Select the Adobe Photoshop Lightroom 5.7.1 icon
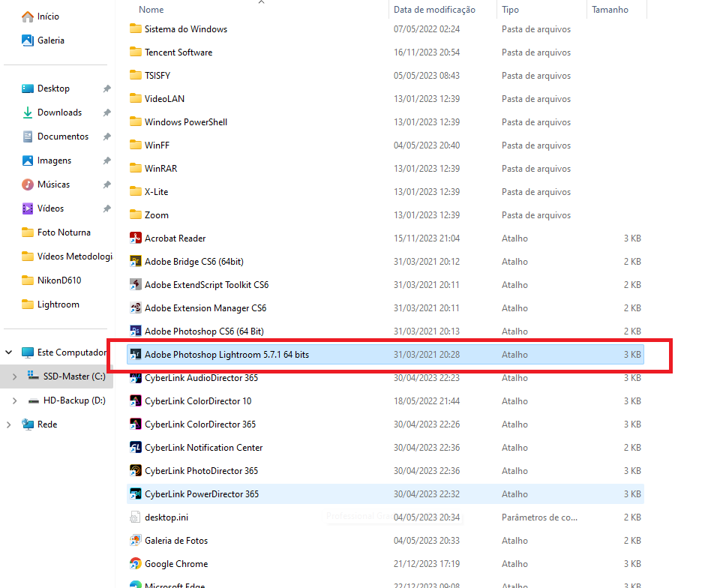Image resolution: width=702 pixels, height=588 pixels. 135,355
